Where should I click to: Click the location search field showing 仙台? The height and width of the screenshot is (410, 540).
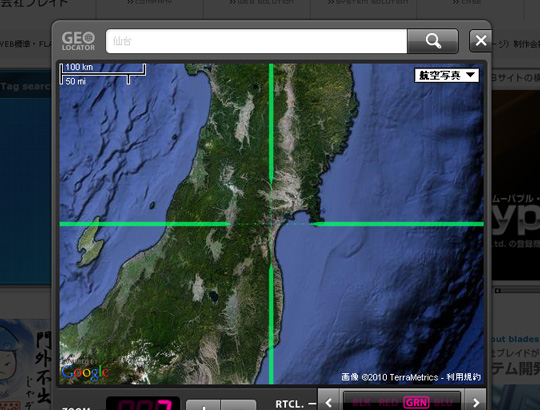coord(257,41)
